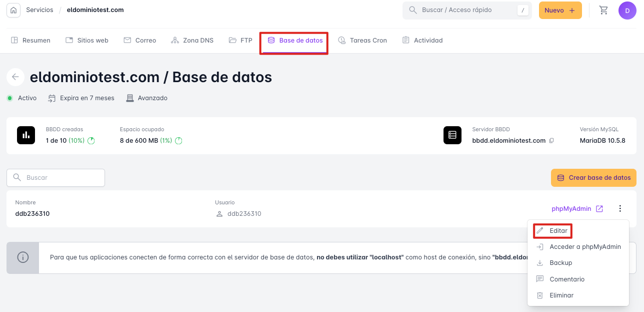Image resolution: width=644 pixels, height=312 pixels.
Task: Open the three-dot menu for ddb236310
Action: click(620, 209)
